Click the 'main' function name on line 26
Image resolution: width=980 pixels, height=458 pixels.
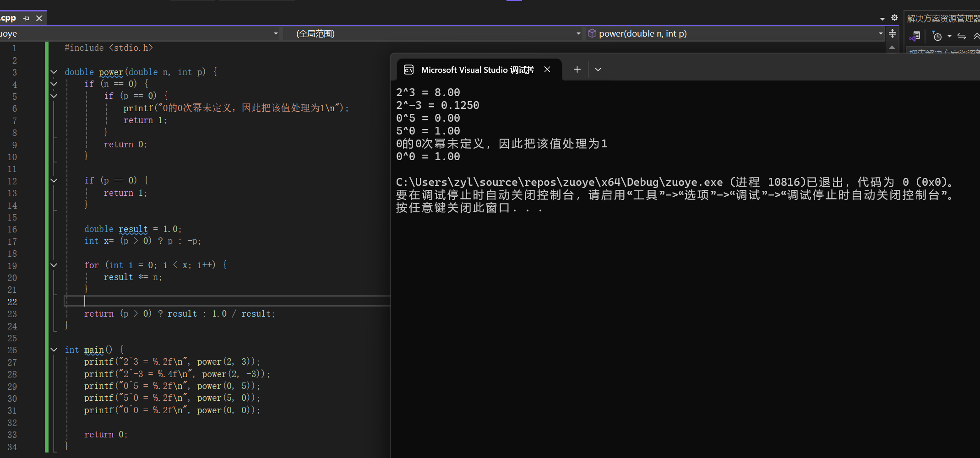pos(94,350)
